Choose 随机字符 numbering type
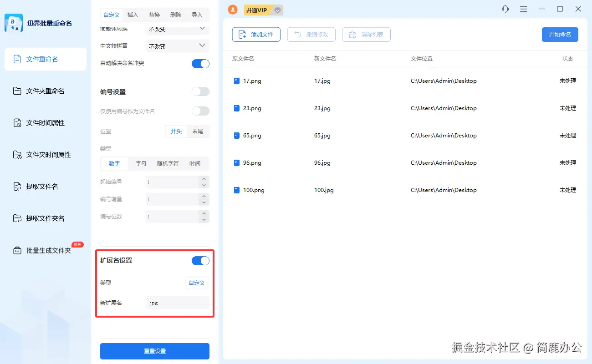This screenshot has height=364, width=592. tap(168, 164)
